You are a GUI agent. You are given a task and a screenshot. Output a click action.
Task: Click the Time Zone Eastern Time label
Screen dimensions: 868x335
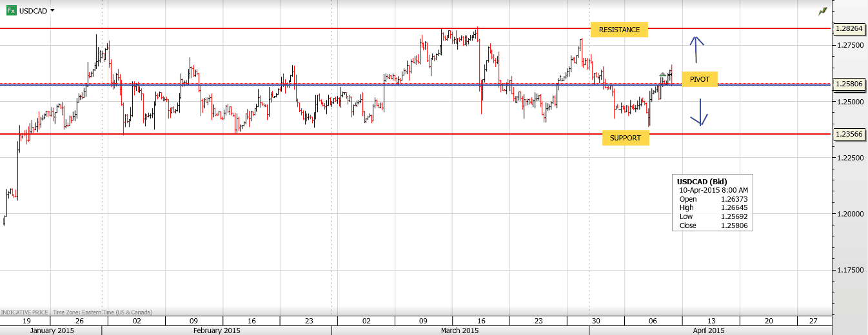[x=103, y=312]
